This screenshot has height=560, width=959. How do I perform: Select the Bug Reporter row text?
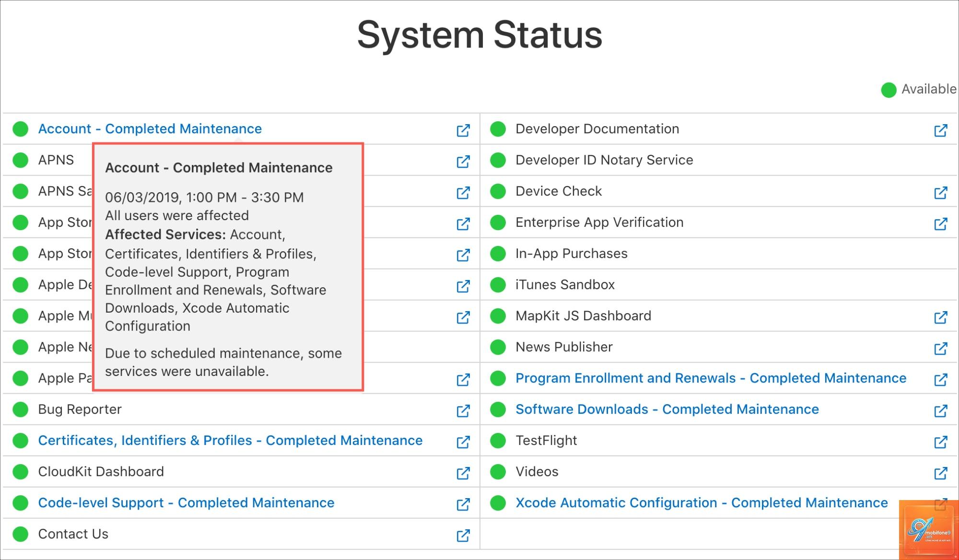coord(80,409)
